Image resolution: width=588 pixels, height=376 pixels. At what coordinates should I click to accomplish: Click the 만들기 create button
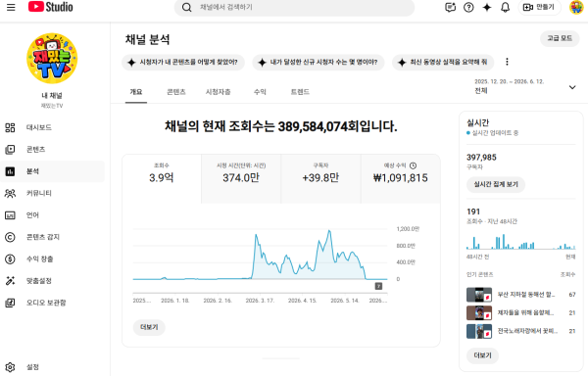(x=539, y=7)
